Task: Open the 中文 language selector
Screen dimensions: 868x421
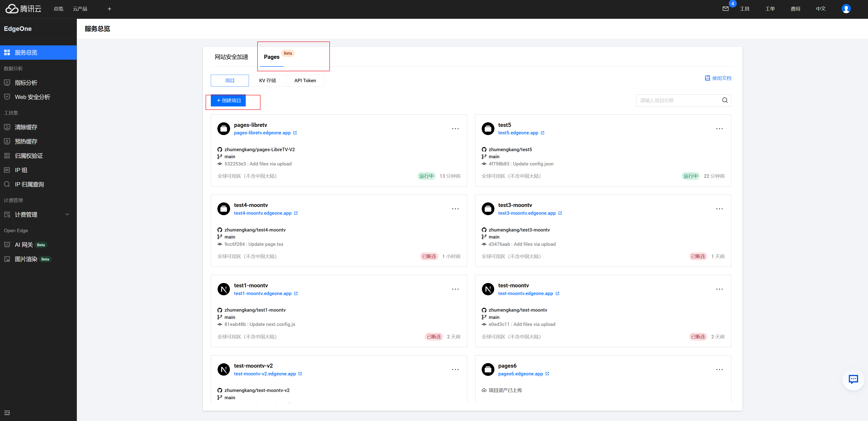Action: pyautogui.click(x=821, y=9)
